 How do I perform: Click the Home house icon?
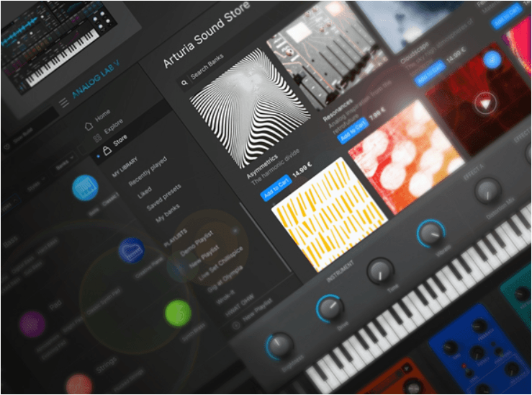[89, 126]
